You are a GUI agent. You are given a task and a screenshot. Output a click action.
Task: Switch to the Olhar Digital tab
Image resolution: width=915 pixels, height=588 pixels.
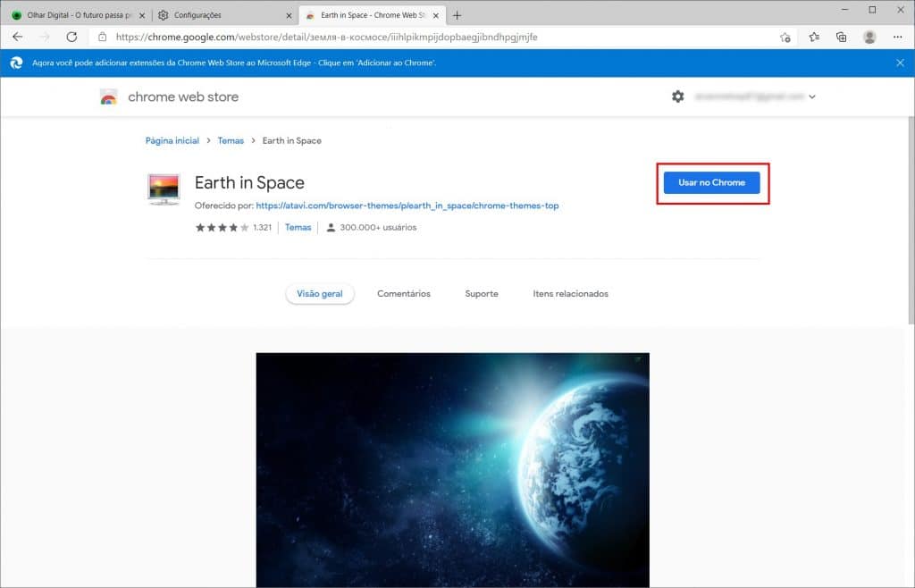click(x=77, y=15)
